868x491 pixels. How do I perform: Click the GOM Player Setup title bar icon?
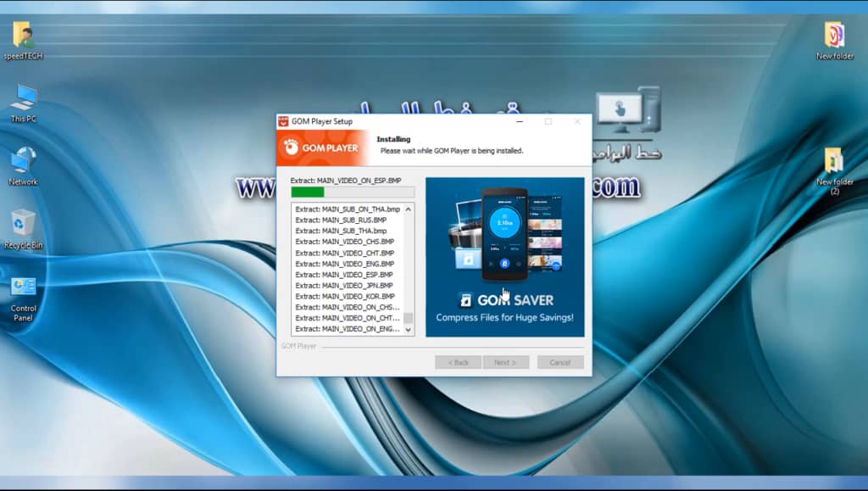(x=284, y=121)
